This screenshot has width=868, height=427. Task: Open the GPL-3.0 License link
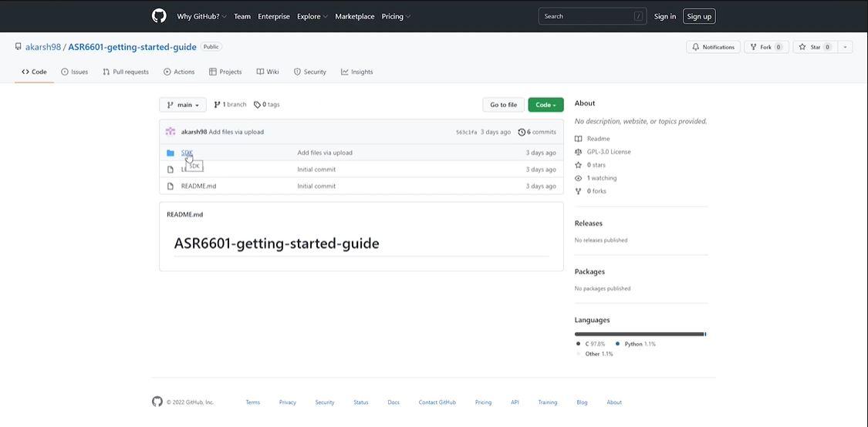(x=603, y=152)
